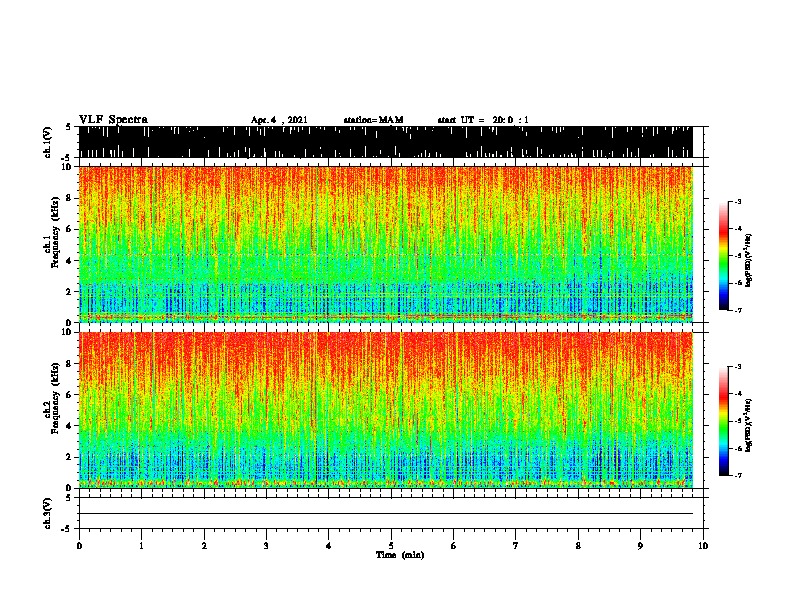Click inside the ch.1 spectrogram panel
The height and width of the screenshot is (612, 792).
coord(385,244)
